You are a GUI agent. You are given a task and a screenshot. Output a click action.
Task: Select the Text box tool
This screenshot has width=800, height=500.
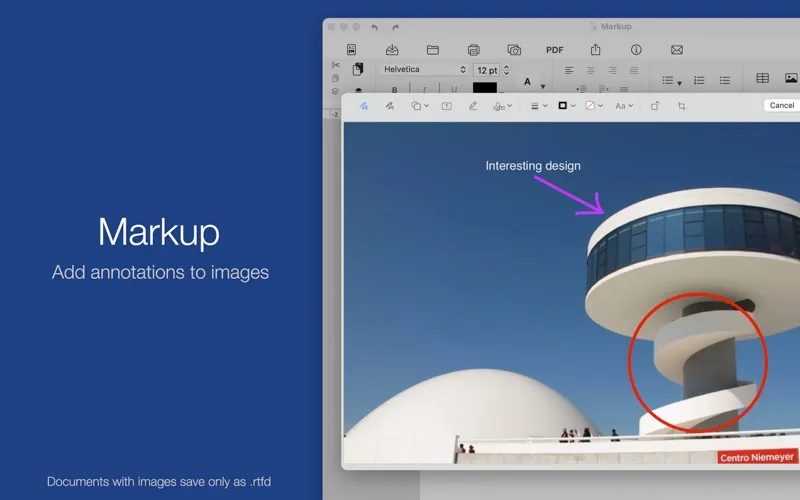coord(446,106)
